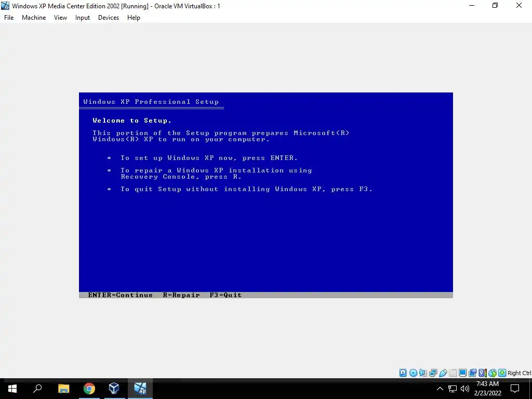Click the F3=Quit status text
Screen dimensions: 532x399
click(225, 295)
